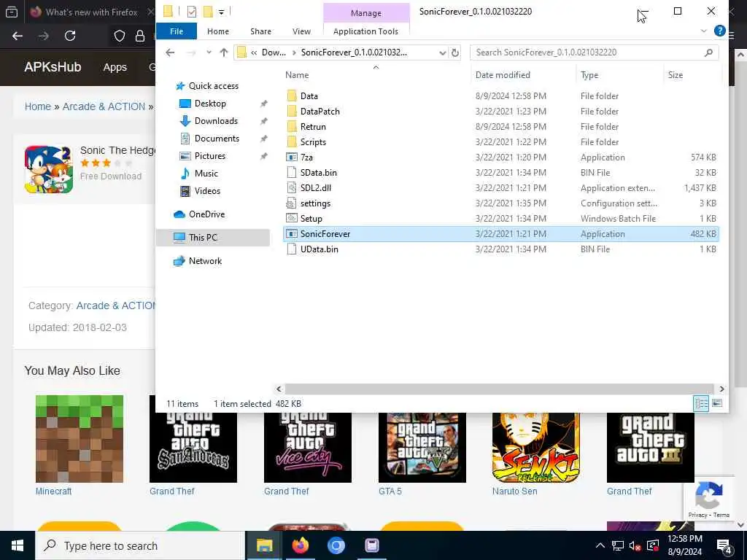Viewport: 747px width, 560px height.
Task: Open the Application Tools tab
Action: click(365, 31)
